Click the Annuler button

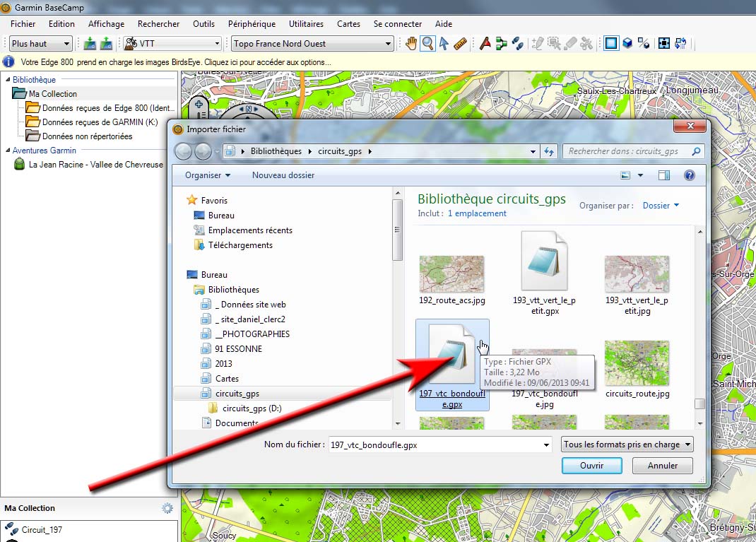tap(663, 466)
